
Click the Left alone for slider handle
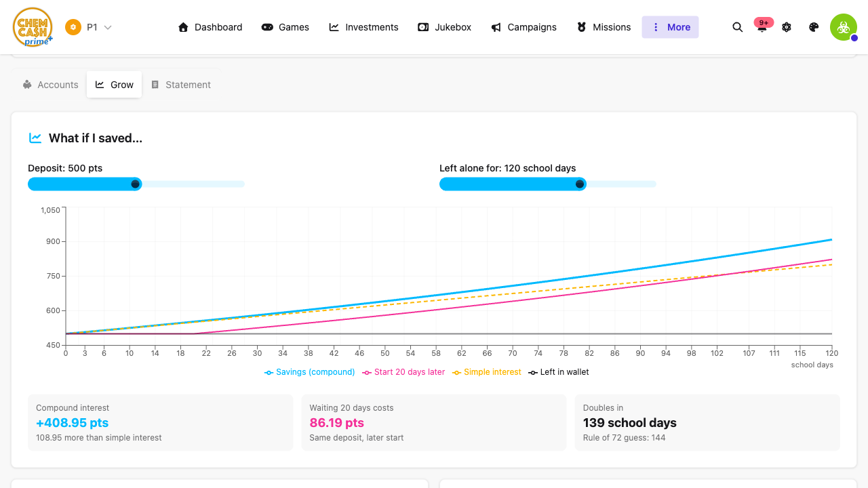coord(580,184)
